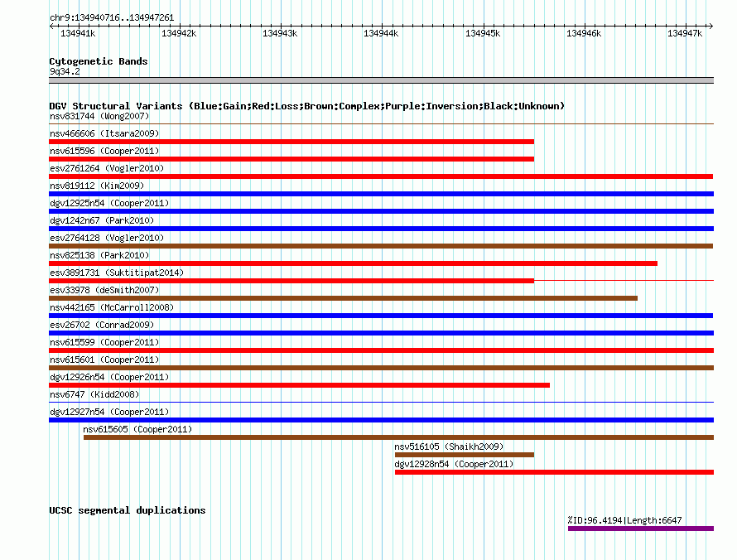737x560 pixels.
Task: Open esv26702 (Conrad2009) label
Action: pos(102,325)
